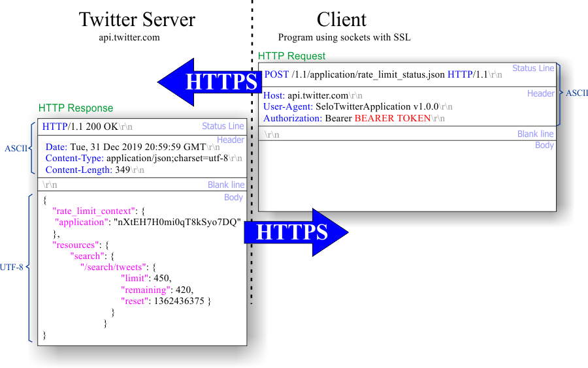The image size is (588, 368).
Task: Click the left-pointing HTTPS arrow
Action: pos(209,82)
